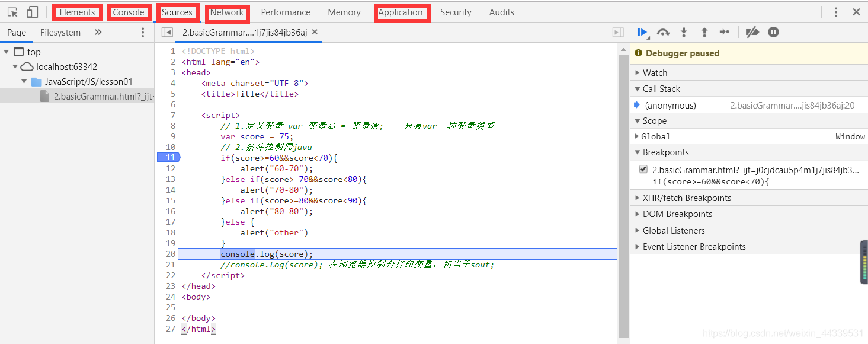
Task: Open the Audits tab
Action: 502,12
